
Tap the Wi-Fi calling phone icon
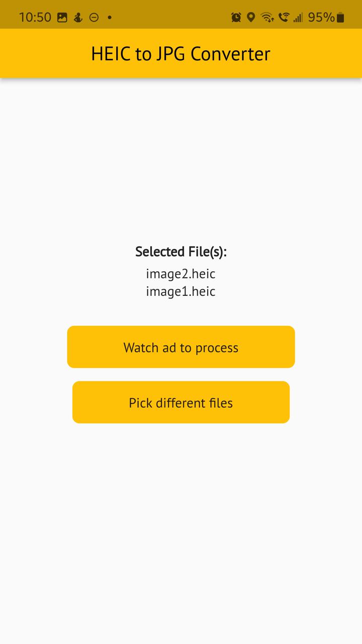pos(284,18)
